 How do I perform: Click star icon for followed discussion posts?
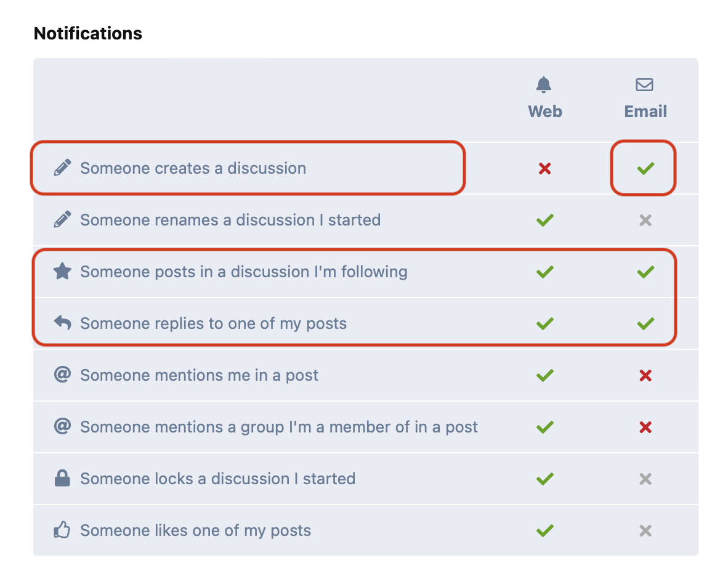pyautogui.click(x=62, y=271)
